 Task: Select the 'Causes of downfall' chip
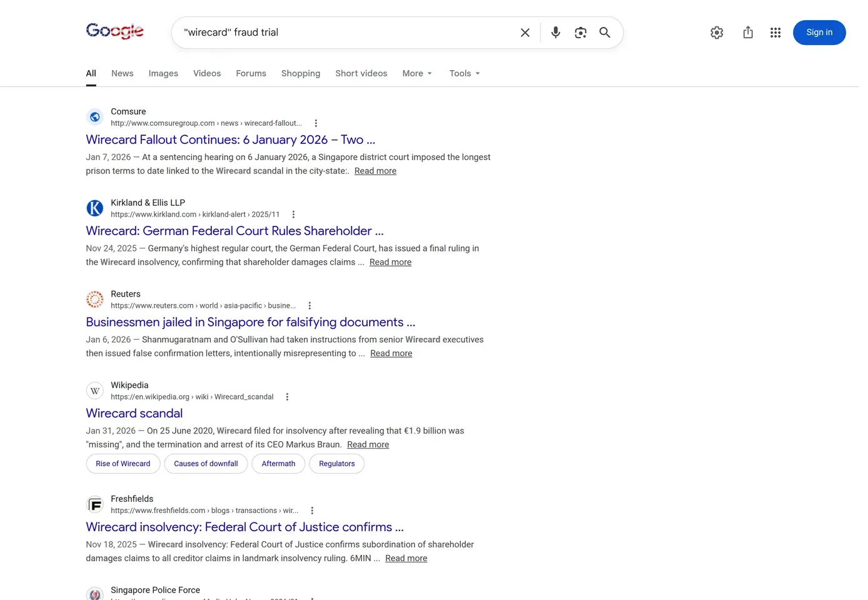click(x=206, y=464)
